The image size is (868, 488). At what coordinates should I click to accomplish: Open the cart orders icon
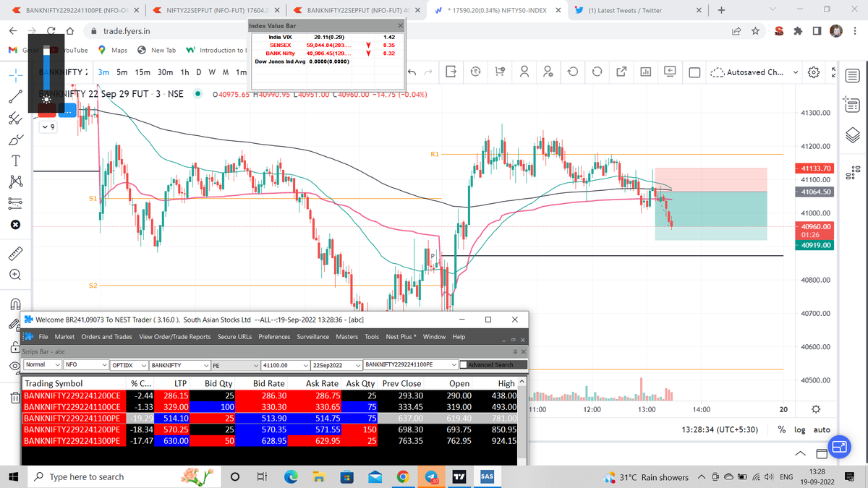point(500,72)
